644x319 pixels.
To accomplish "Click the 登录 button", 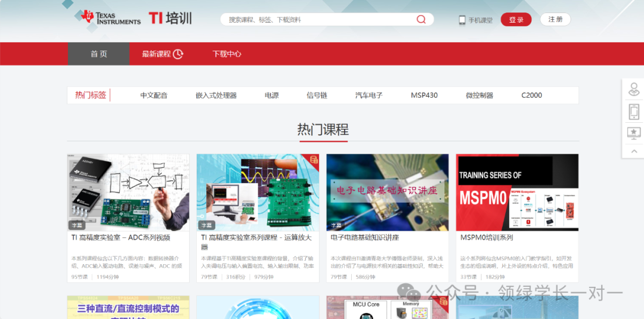I will [516, 20].
